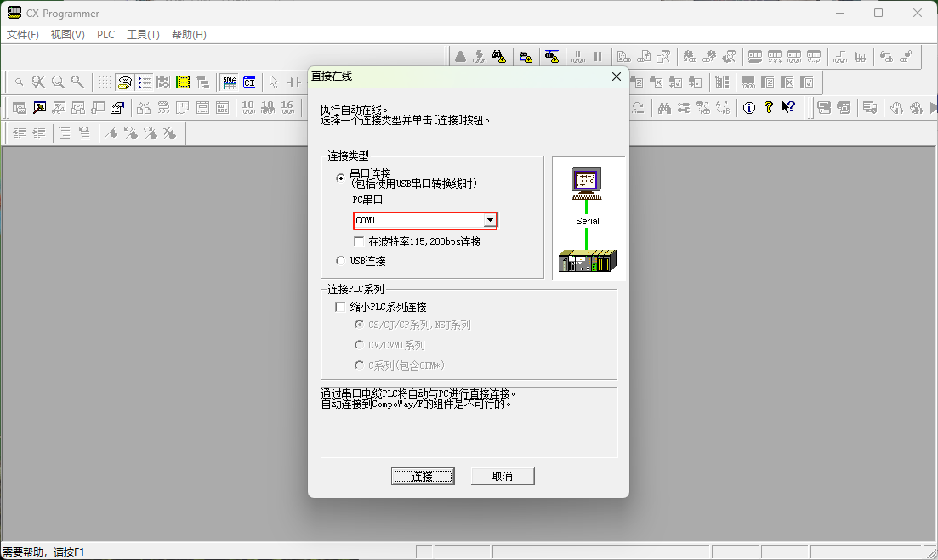Enable the 在波特率115,200bps连接 checkbox

coord(359,241)
